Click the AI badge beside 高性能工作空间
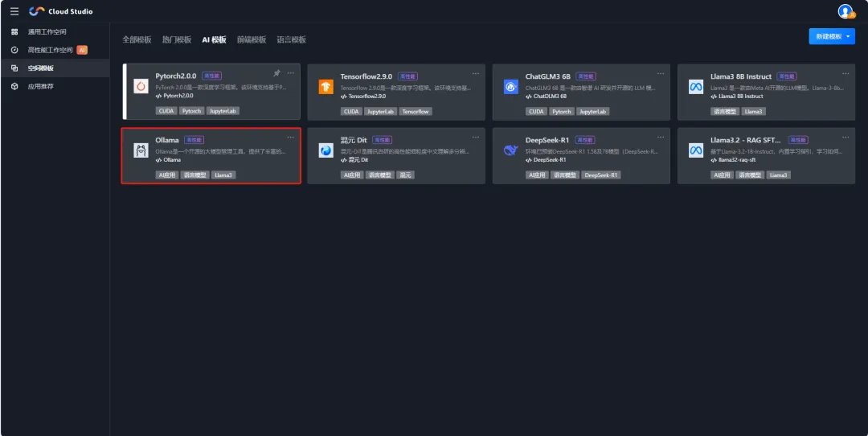The width and height of the screenshot is (868, 436). coord(82,50)
